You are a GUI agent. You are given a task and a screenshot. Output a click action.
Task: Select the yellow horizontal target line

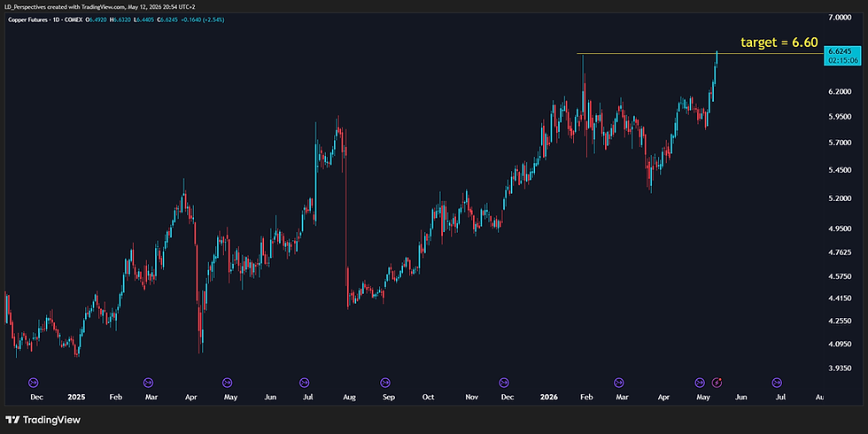[x=701, y=54]
